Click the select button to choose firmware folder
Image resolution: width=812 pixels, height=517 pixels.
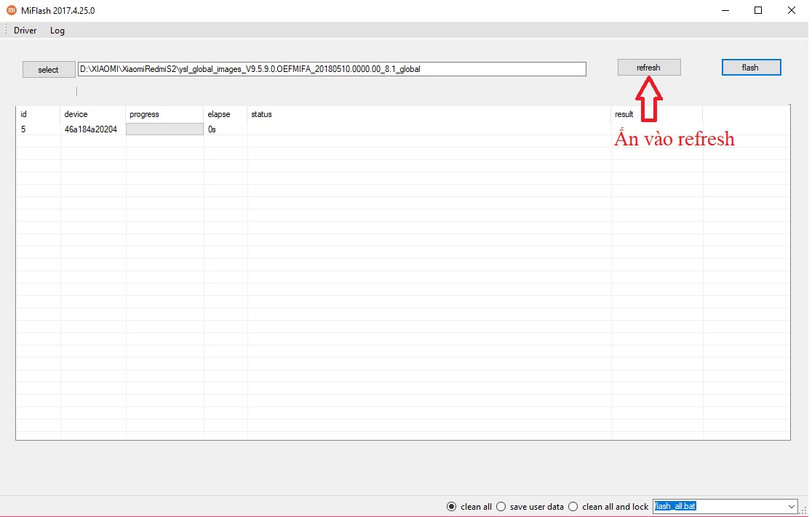(49, 69)
